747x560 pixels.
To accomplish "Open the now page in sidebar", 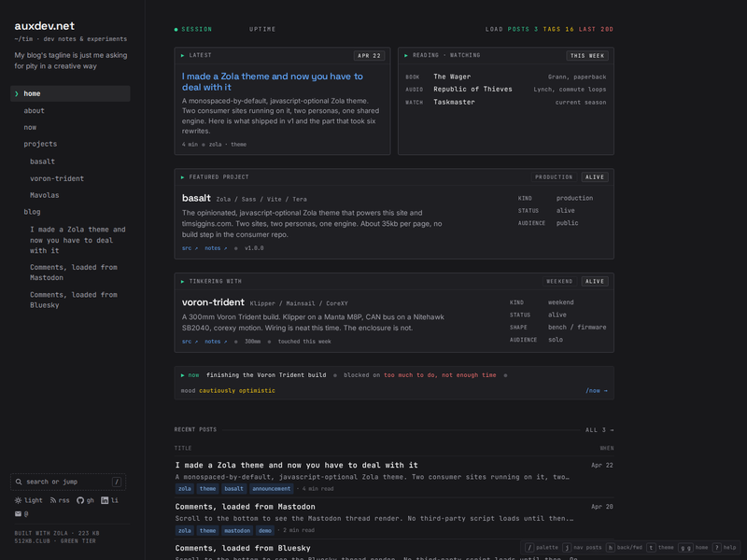I will (30, 127).
